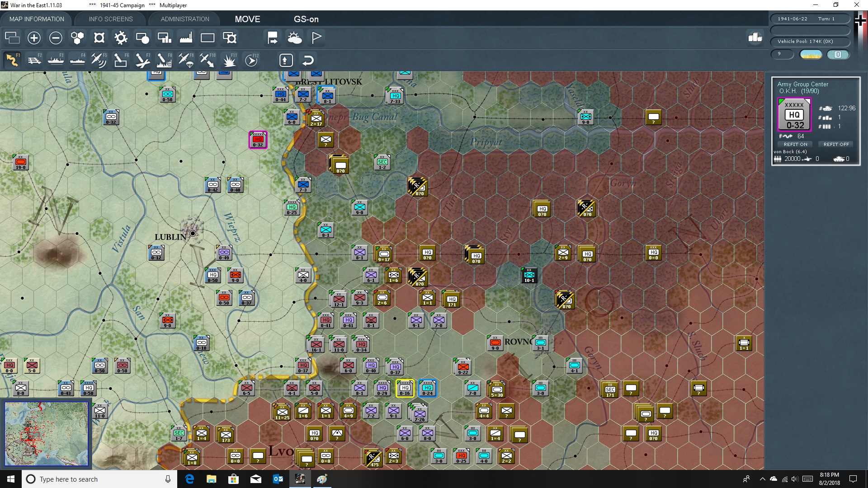
Task: Click the undo return arrow icon
Action: point(308,60)
